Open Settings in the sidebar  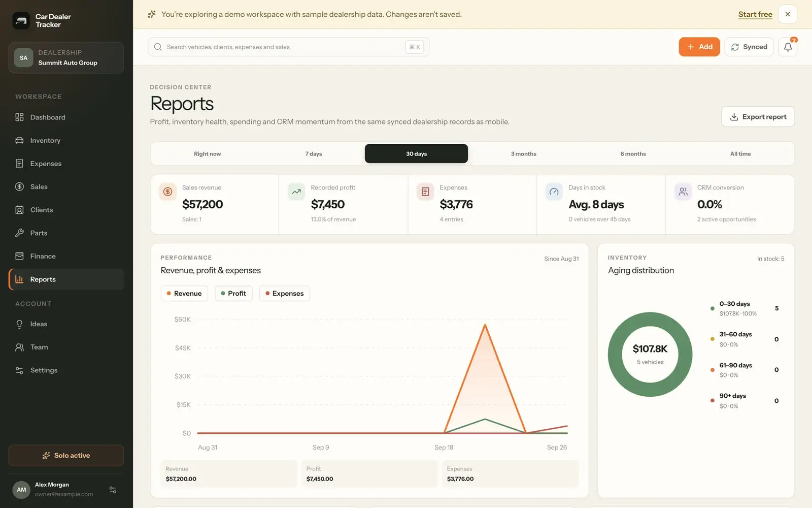pyautogui.click(x=66, y=370)
